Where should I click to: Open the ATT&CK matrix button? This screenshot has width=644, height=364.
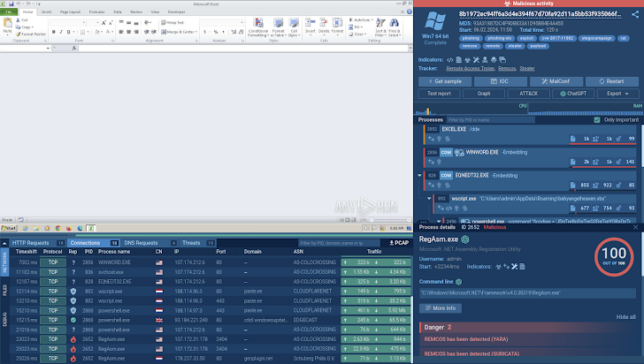(x=528, y=93)
